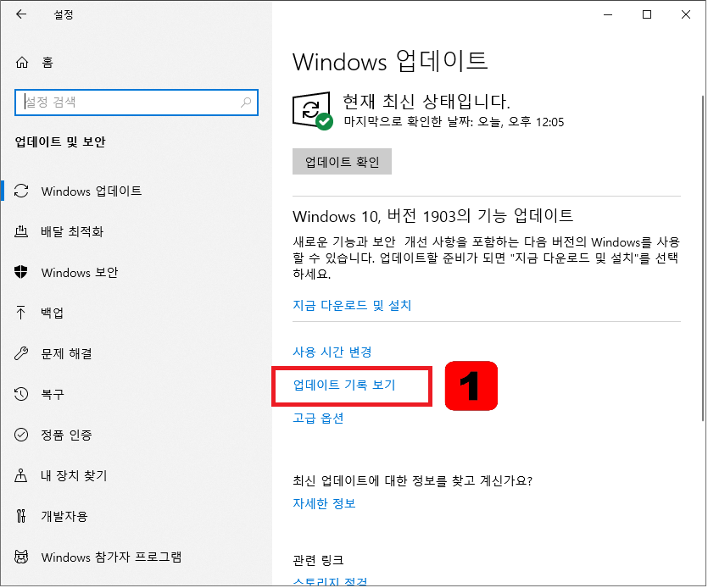Click the update status icon with green check

pos(313,110)
